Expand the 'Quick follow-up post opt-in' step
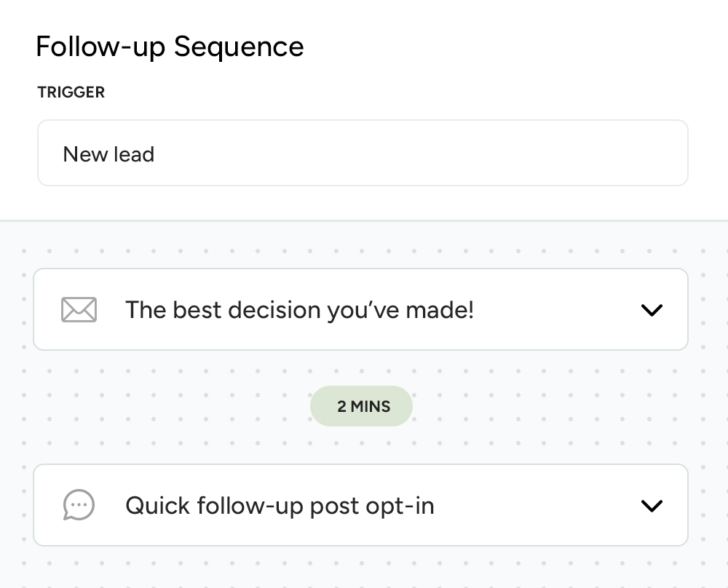This screenshot has width=728, height=588. click(x=652, y=505)
